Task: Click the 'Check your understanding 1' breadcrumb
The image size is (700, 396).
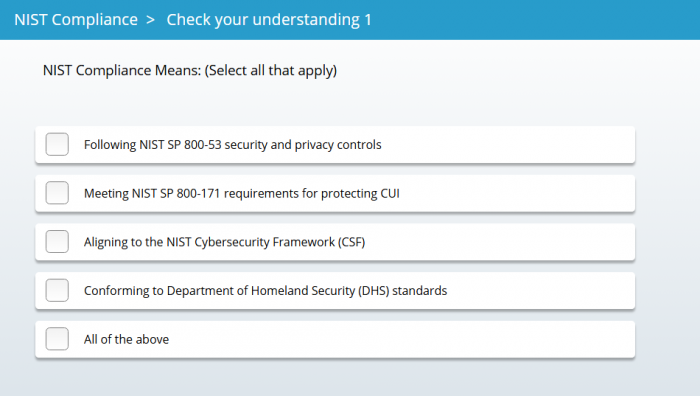Action: point(269,20)
